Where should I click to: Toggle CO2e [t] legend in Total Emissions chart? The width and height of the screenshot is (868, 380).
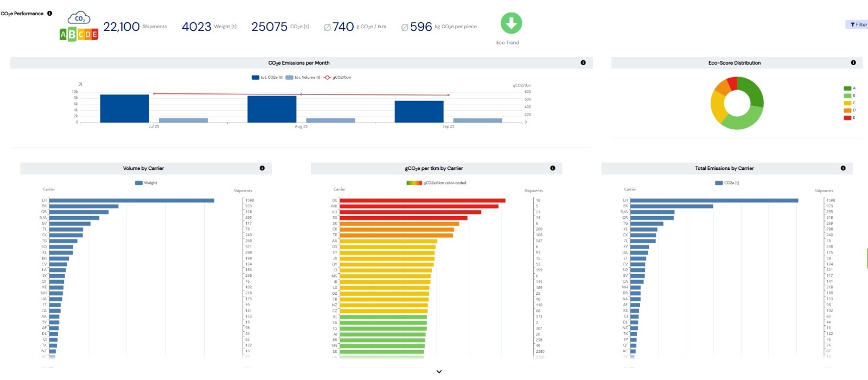click(x=727, y=183)
